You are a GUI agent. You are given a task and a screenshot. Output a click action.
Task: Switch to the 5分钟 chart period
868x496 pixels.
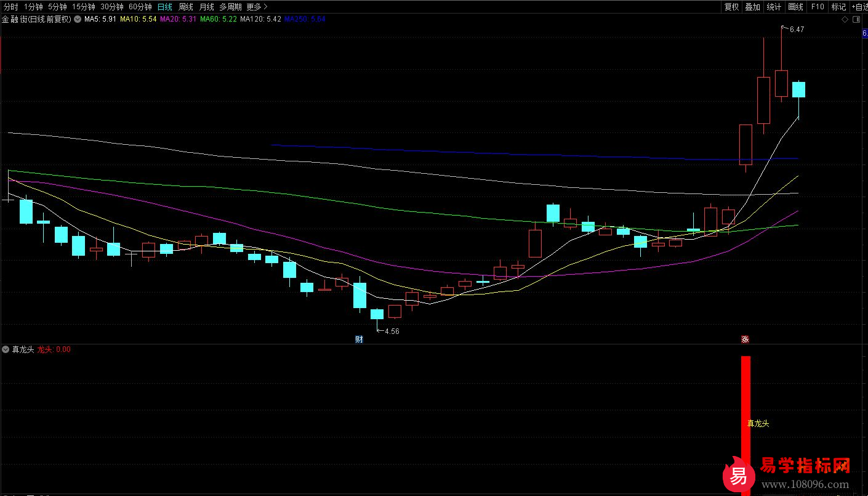(57, 7)
